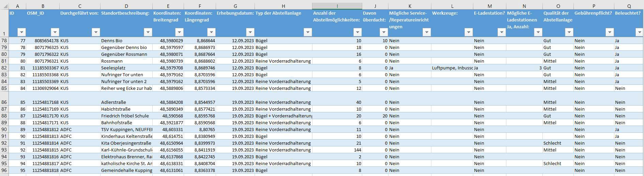Expand 'Qualität der Abstellanlage' filter arrow
The height and width of the screenshot is (176, 644).
coord(569,32)
